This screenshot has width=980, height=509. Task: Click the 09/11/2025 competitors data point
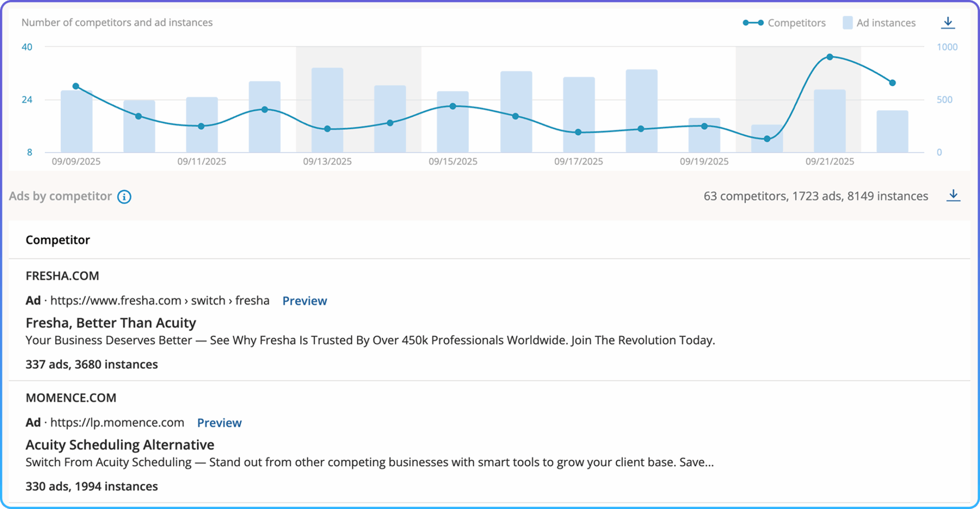pos(201,126)
